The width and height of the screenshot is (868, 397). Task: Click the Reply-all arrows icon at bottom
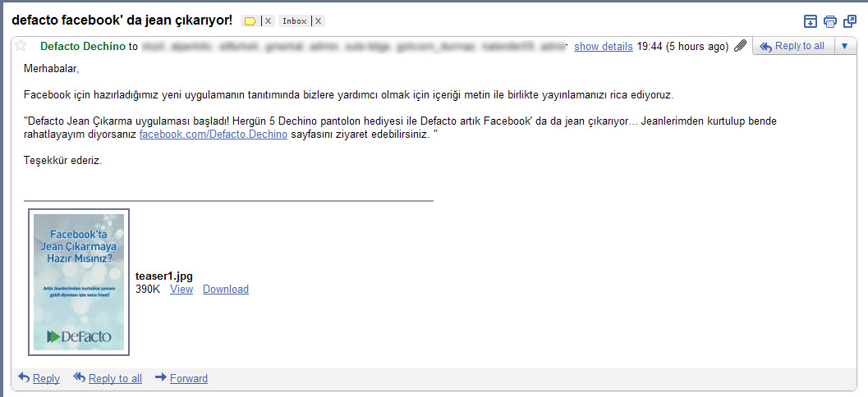(80, 377)
